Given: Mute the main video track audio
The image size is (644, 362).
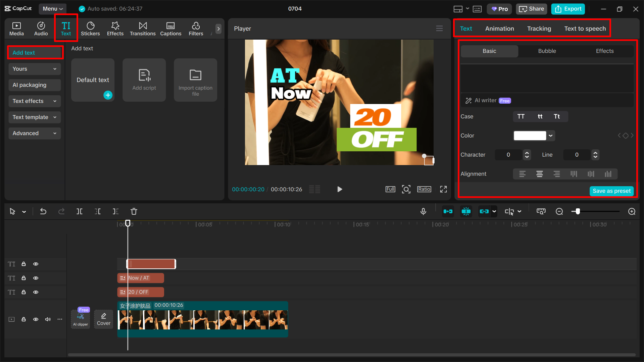Looking at the screenshot, I should 48,319.
